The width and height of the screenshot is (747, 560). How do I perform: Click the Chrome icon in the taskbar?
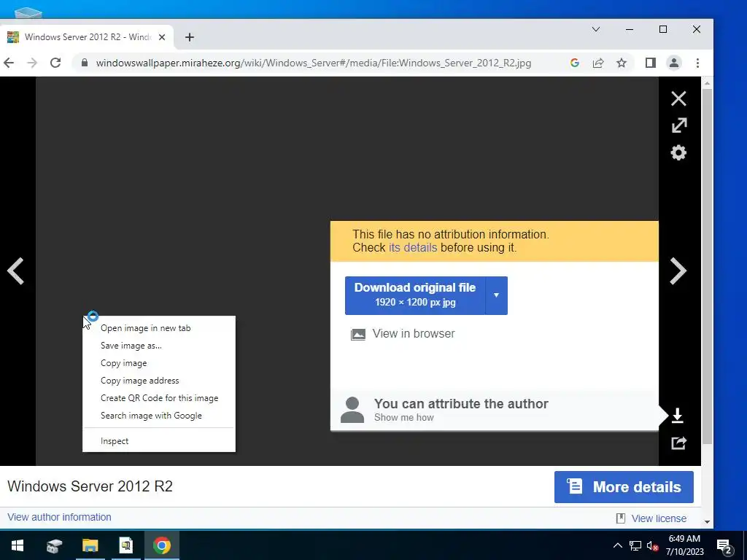pyautogui.click(x=162, y=545)
